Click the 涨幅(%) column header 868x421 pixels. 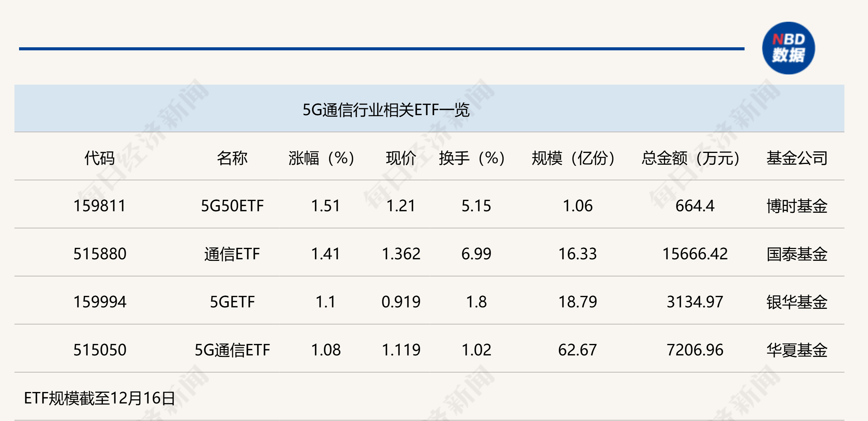point(322,158)
